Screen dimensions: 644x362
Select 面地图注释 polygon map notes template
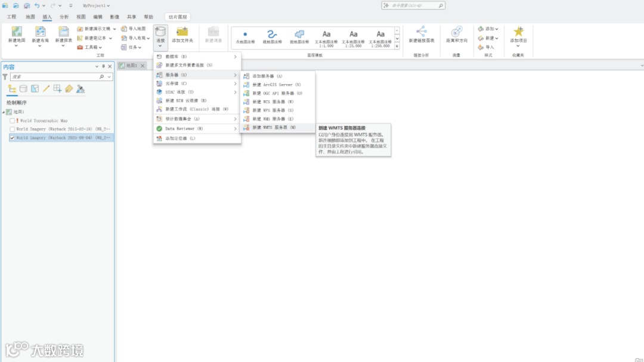pyautogui.click(x=299, y=37)
